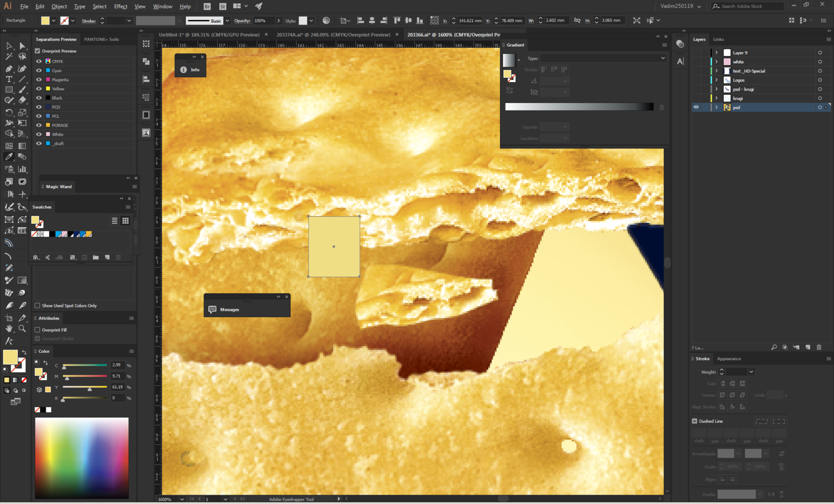Switch to the Links tab
This screenshot has height=504, width=834.
coord(718,39)
